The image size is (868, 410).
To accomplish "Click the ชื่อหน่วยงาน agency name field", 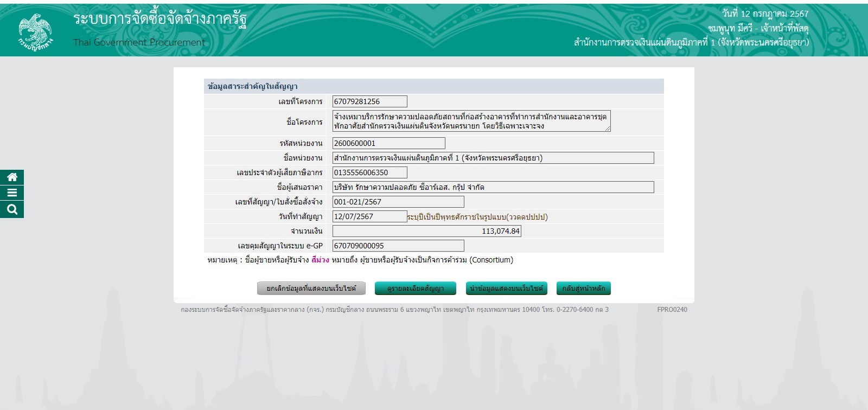I will (493, 158).
